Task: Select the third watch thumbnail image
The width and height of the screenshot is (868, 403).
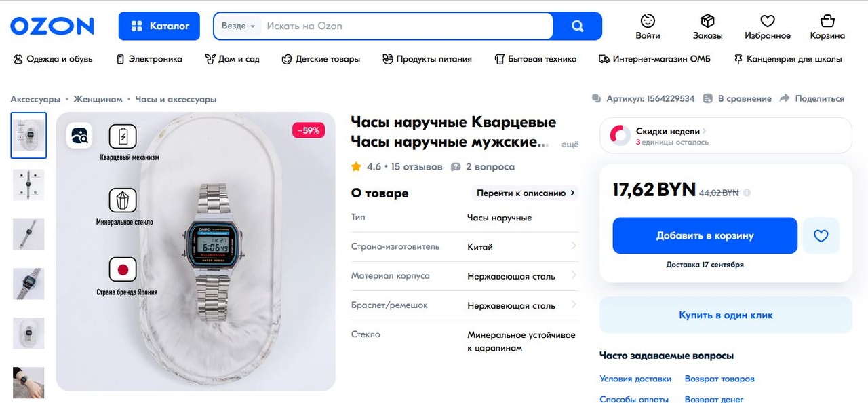Action: click(x=28, y=234)
